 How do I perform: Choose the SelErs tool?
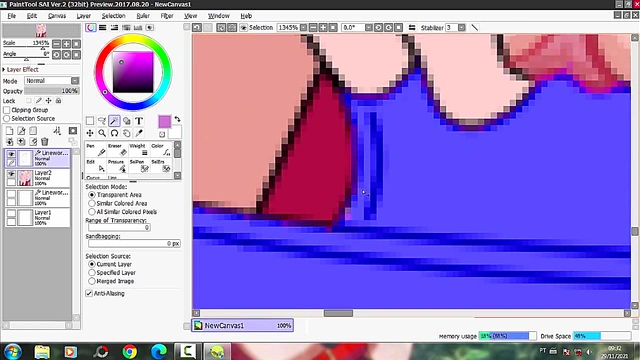[161, 166]
